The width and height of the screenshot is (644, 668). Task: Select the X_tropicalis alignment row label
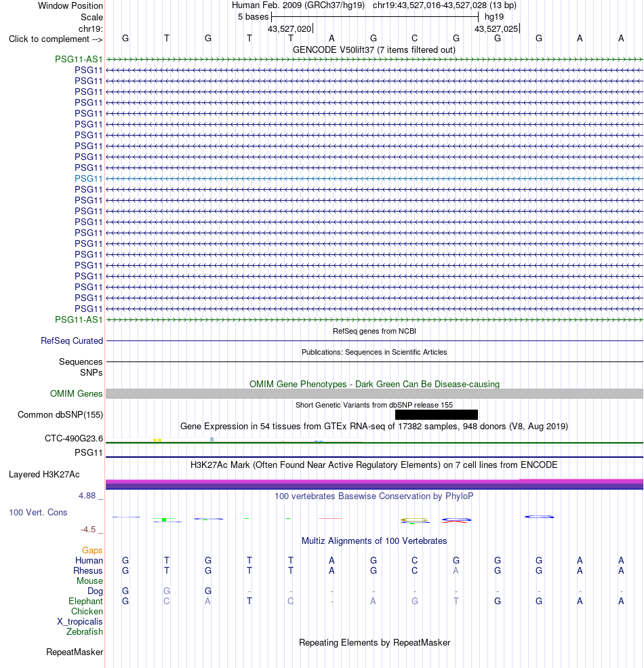pyautogui.click(x=79, y=622)
